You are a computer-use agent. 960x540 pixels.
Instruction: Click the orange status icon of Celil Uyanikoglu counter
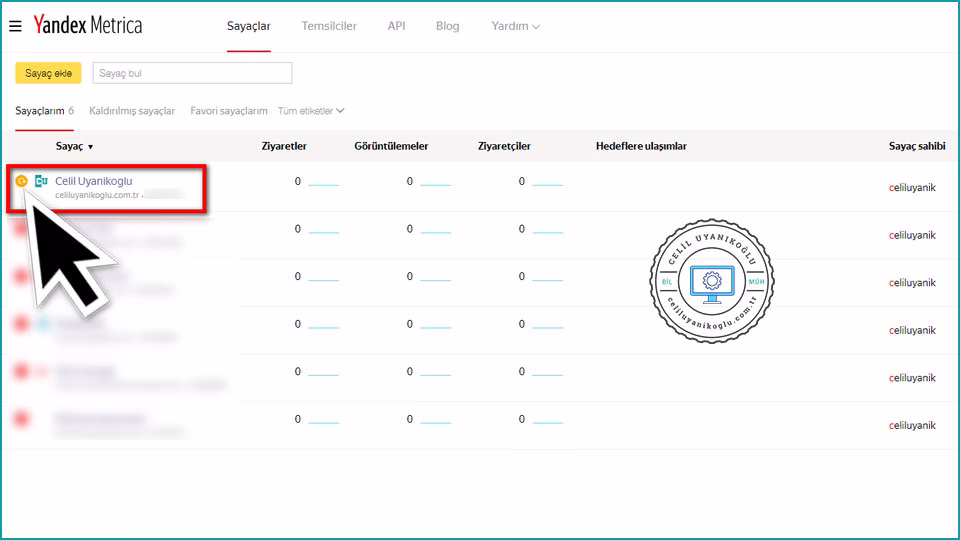[21, 181]
